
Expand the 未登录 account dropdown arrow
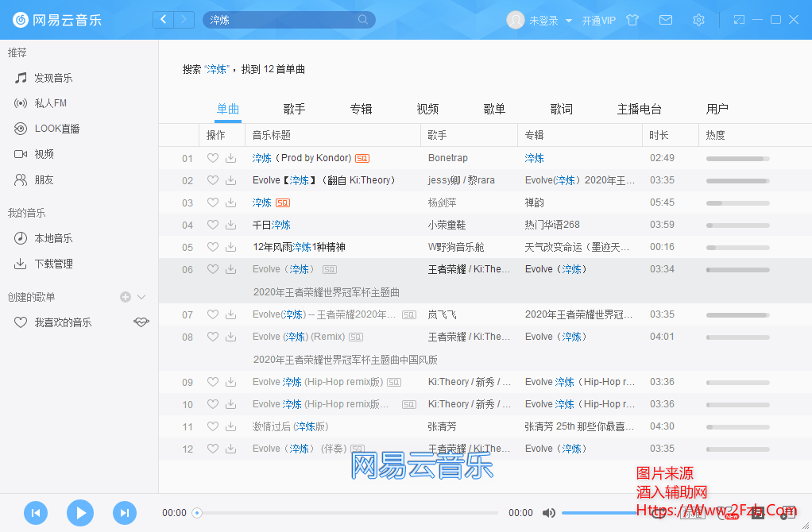pos(569,21)
